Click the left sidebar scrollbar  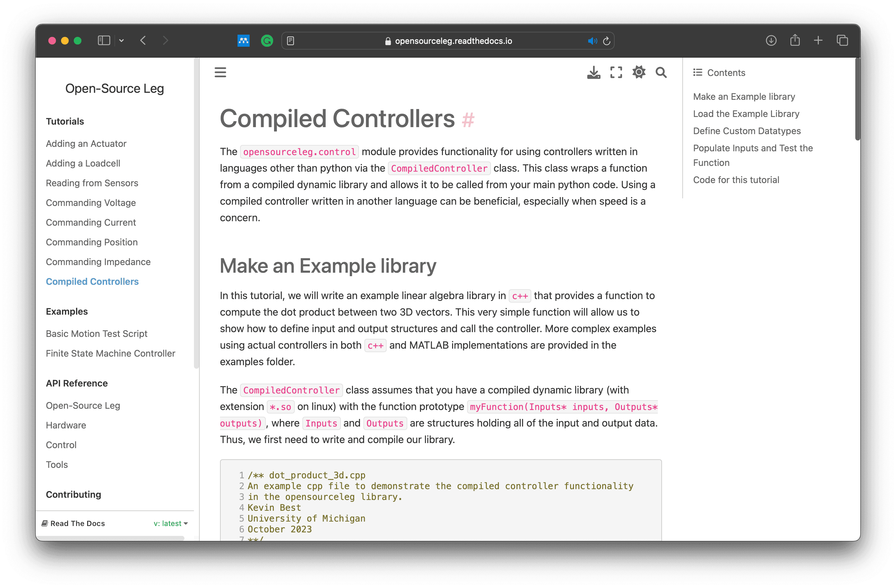click(196, 213)
